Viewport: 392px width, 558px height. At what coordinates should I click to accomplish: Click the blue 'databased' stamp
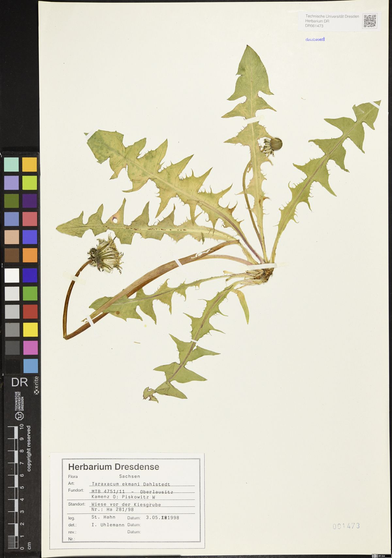(315, 39)
